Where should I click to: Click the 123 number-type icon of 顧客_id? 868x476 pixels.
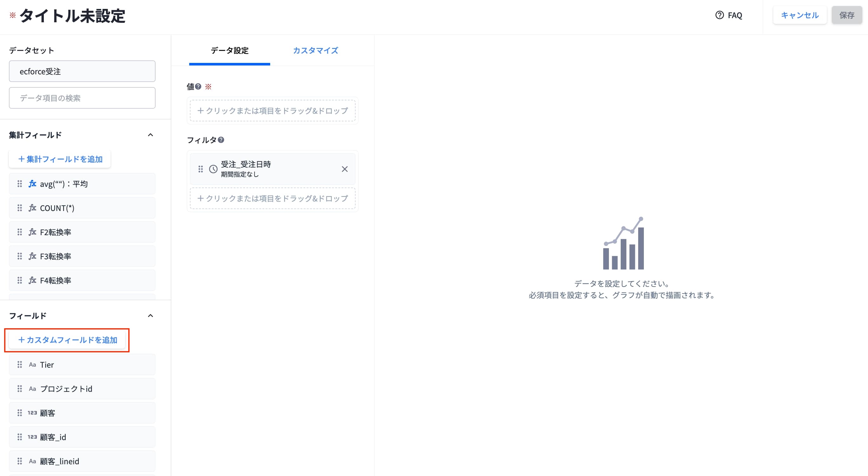(32, 437)
